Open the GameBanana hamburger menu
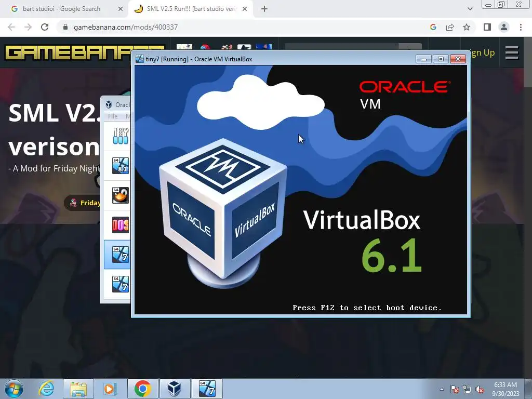This screenshot has width=532, height=399. pyautogui.click(x=512, y=52)
